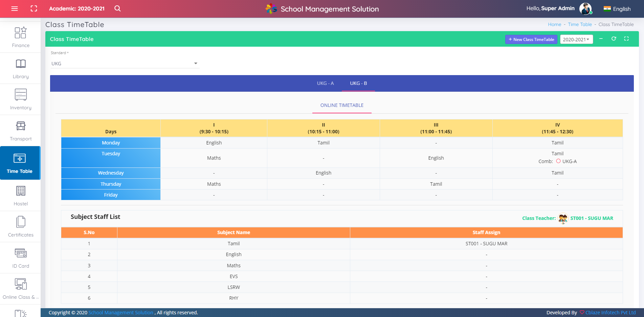644x317 pixels.
Task: Open the 2020-2021 academic year dropdown
Action: click(x=576, y=40)
